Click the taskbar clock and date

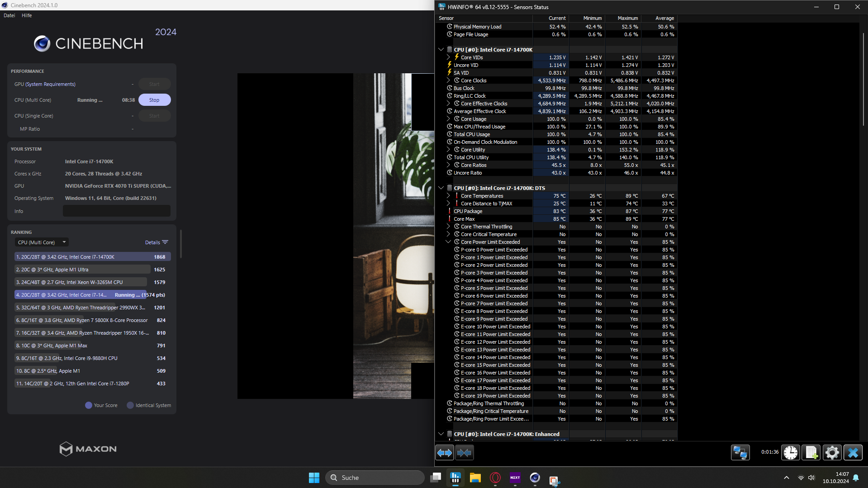836,478
